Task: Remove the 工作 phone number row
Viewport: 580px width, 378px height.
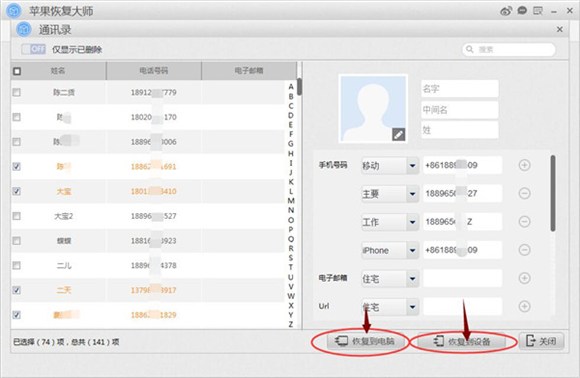Action: pos(524,222)
